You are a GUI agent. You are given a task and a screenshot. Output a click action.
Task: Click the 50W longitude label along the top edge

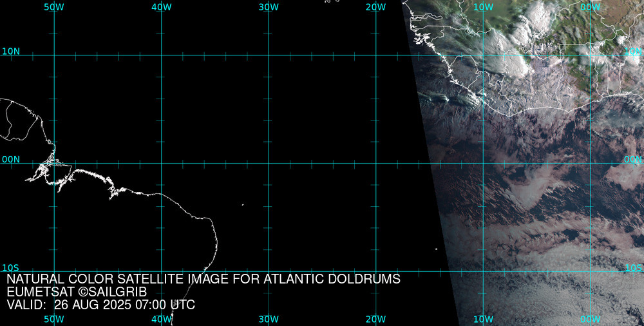54,7
